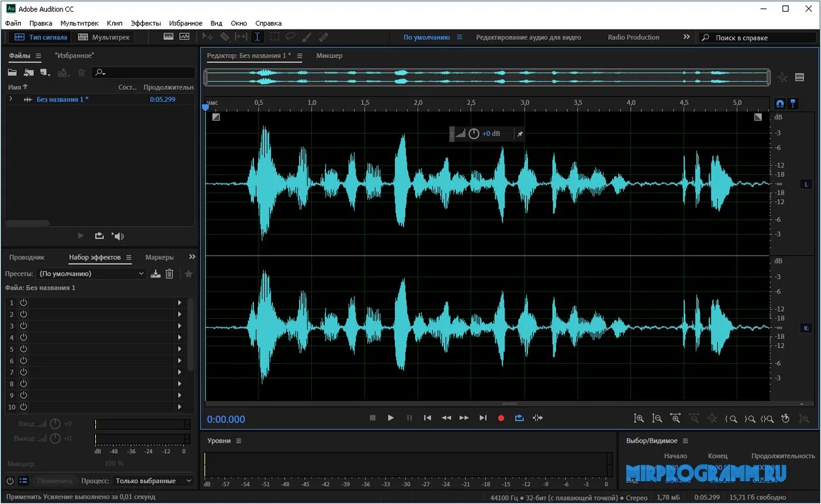Viewport: 821px width, 504px height.
Task: Select the Spot Healing Brush tool
Action: click(x=323, y=37)
